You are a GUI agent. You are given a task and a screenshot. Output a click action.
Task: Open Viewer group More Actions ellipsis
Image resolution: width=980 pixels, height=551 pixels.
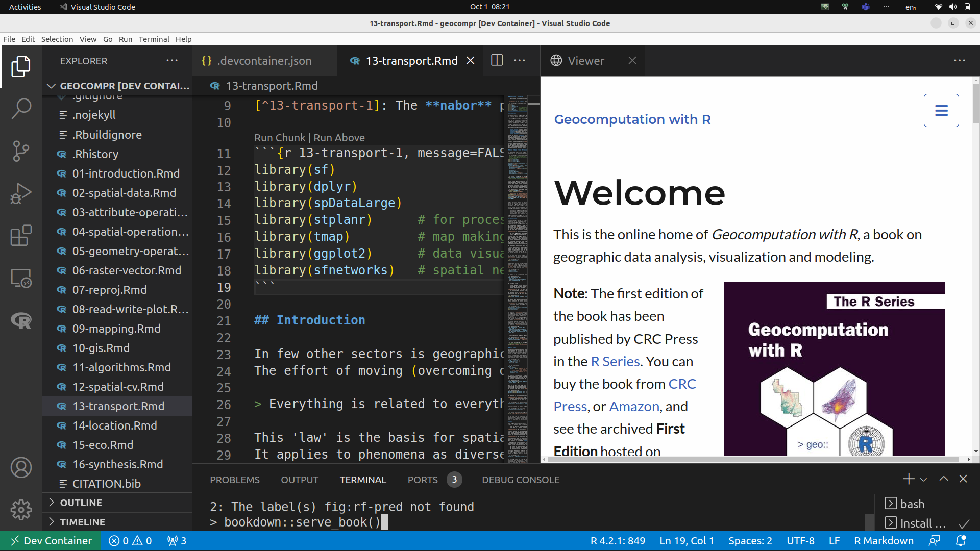(x=960, y=60)
